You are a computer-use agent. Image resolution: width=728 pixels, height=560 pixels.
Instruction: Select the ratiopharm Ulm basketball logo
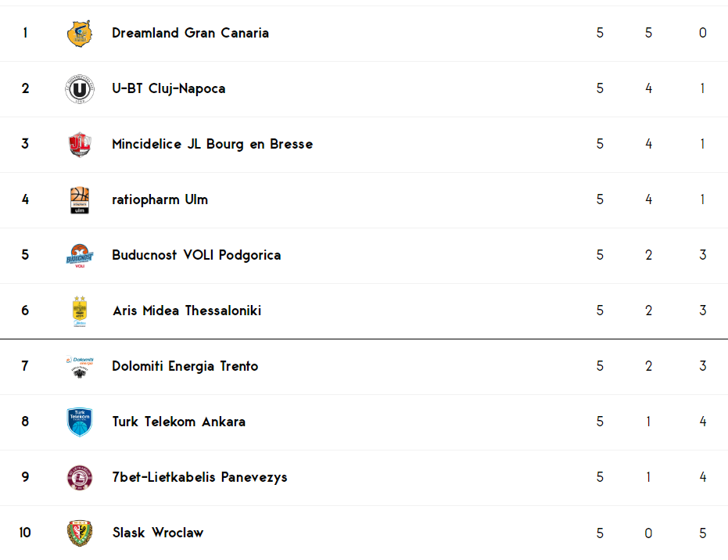coord(80,200)
